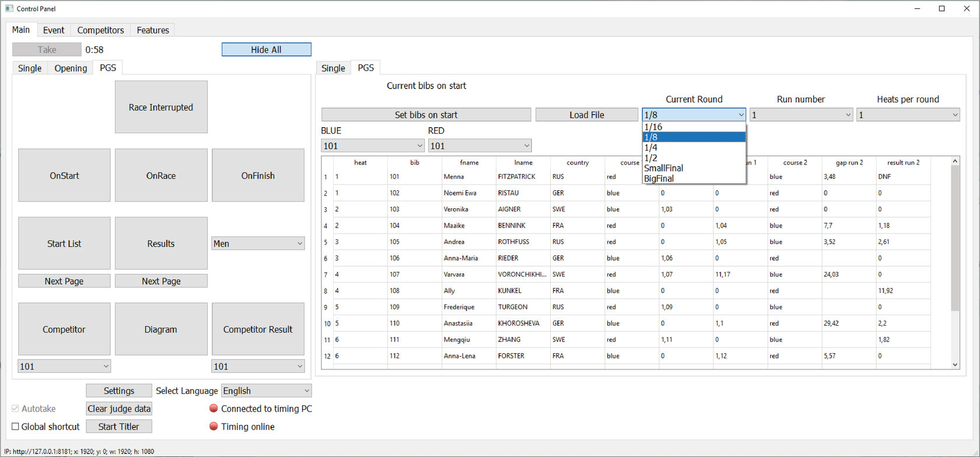The width and height of the screenshot is (980, 457).
Task: Click the country column header
Action: click(577, 163)
